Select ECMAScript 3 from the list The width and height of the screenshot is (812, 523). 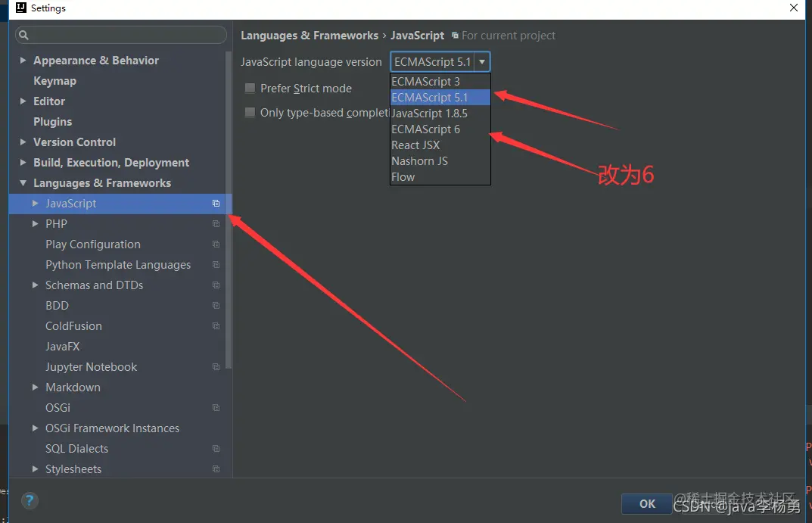coord(440,81)
